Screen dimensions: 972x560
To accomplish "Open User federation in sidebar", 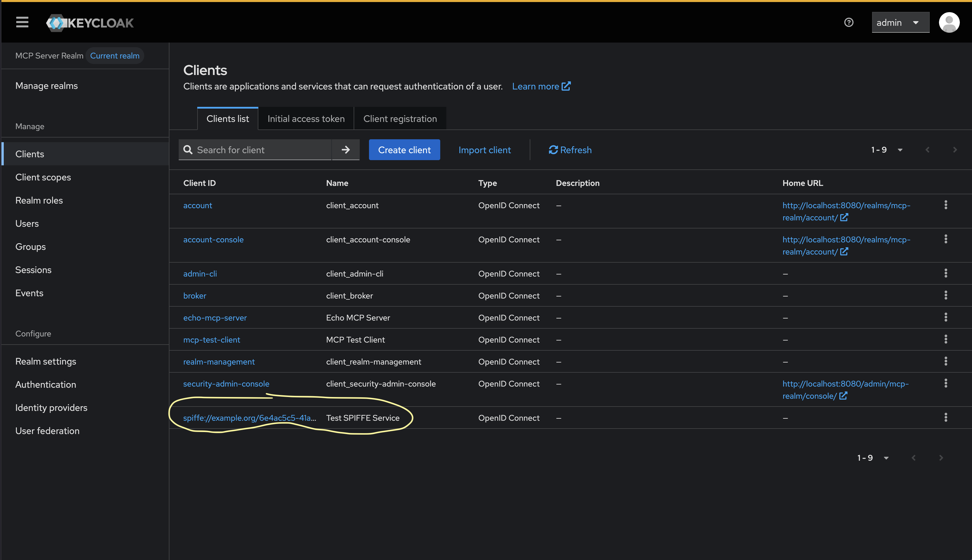I will [85, 431].
